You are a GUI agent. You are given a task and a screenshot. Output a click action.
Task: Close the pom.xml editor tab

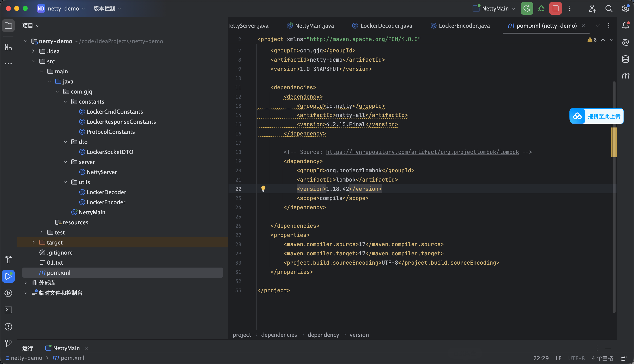[583, 26]
